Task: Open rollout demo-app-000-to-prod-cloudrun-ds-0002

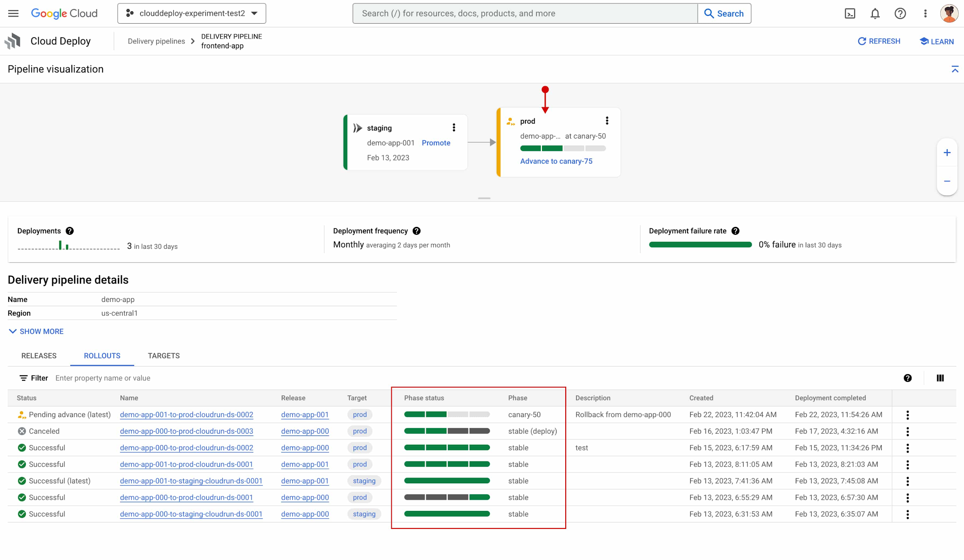Action: pyautogui.click(x=186, y=448)
